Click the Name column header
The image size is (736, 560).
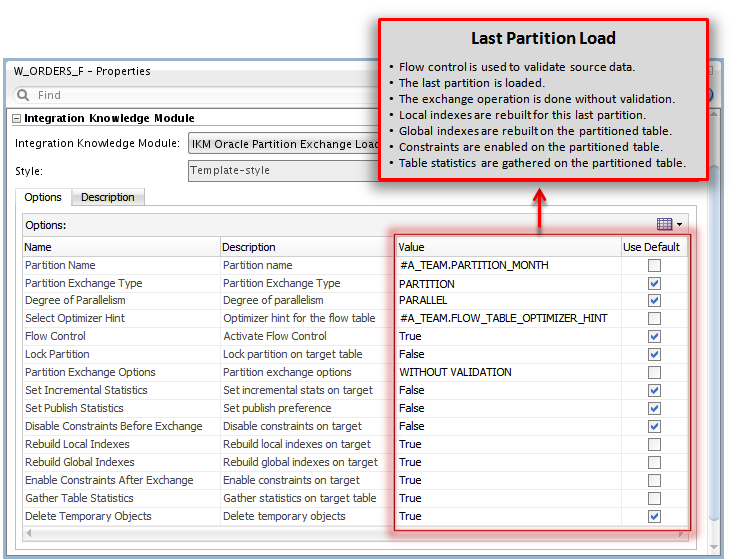pos(120,247)
